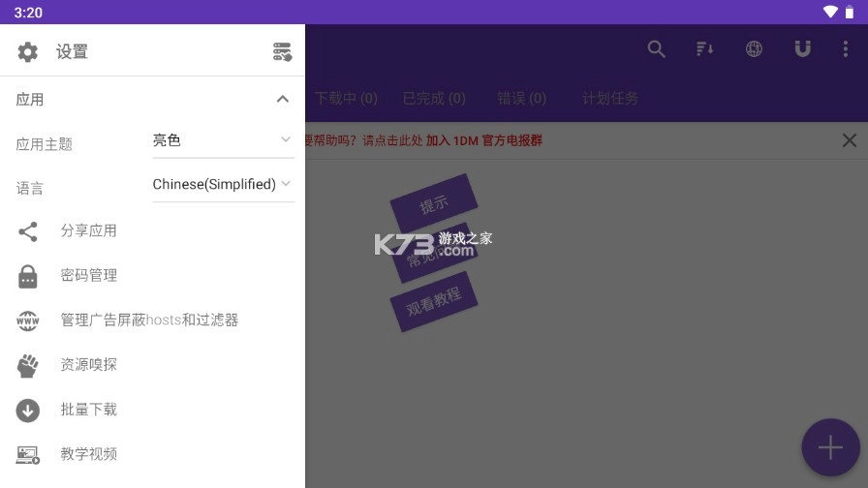Switch to the 计划任务 tab
Image resolution: width=868 pixels, height=488 pixels.
click(610, 99)
